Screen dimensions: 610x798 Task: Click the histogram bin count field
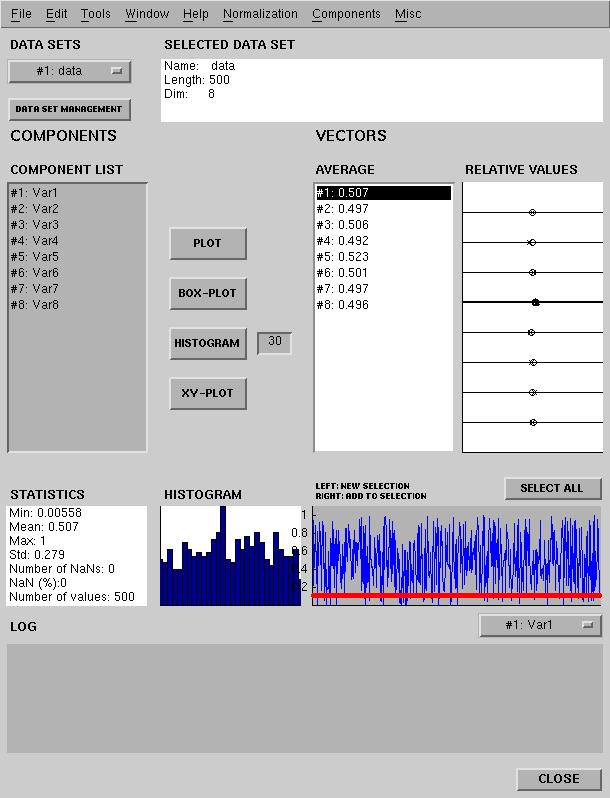coord(274,343)
